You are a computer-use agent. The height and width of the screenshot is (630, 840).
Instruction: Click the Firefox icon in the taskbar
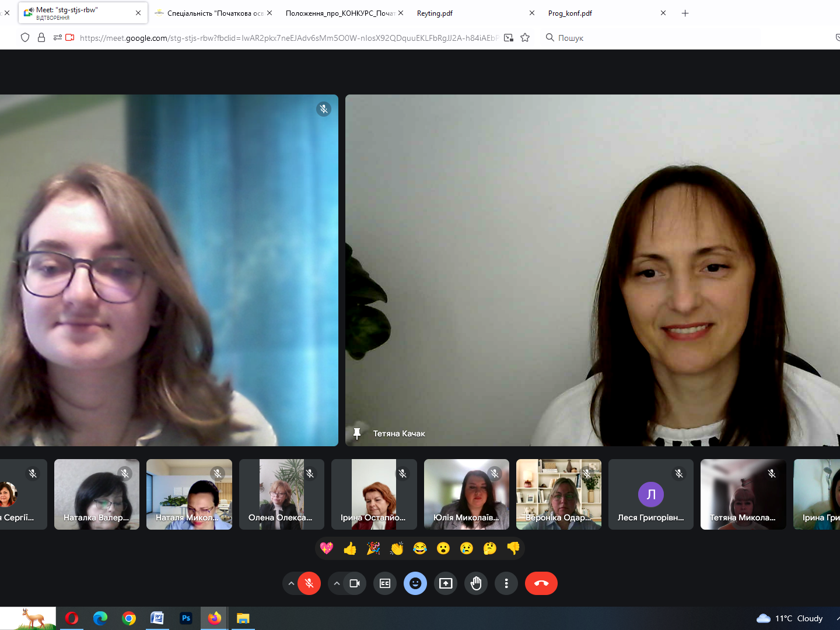pos(215,618)
